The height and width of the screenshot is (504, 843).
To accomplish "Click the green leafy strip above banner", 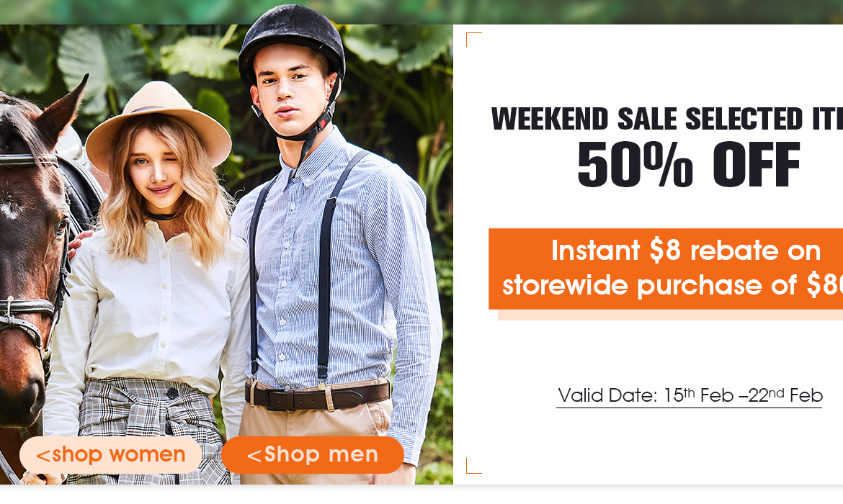I will pyautogui.click(x=421, y=12).
